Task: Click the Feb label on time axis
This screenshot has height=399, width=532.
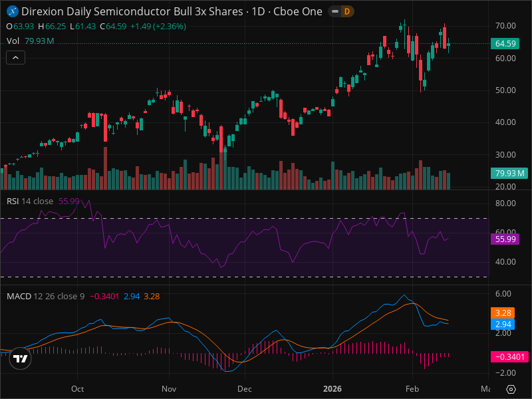Action: [x=412, y=389]
